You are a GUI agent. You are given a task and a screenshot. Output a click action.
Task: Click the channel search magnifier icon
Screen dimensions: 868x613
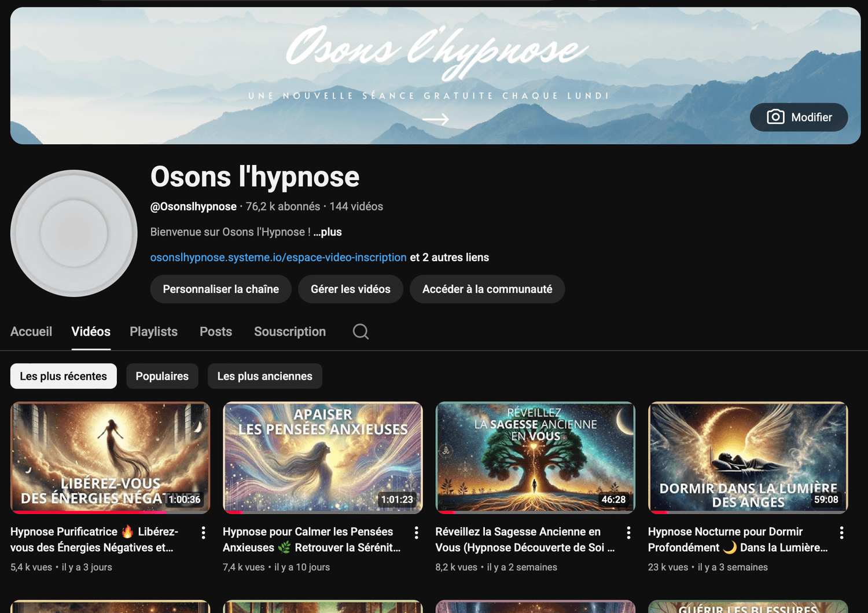pyautogui.click(x=361, y=332)
